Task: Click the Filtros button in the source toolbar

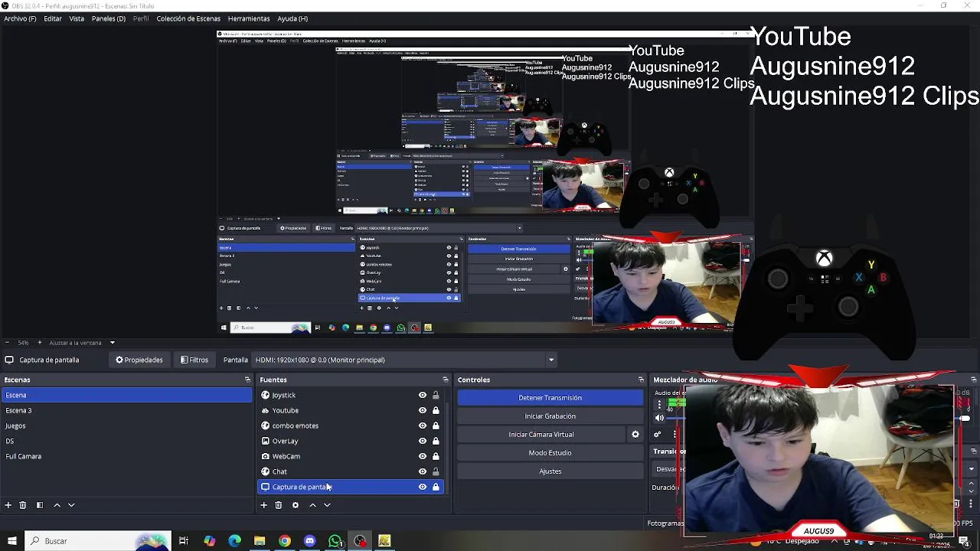Action: pos(194,360)
